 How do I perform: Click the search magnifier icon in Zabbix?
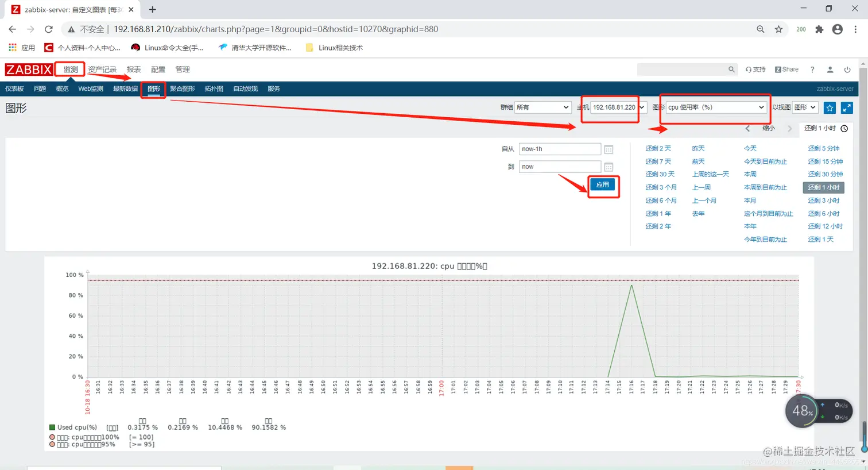pos(731,70)
